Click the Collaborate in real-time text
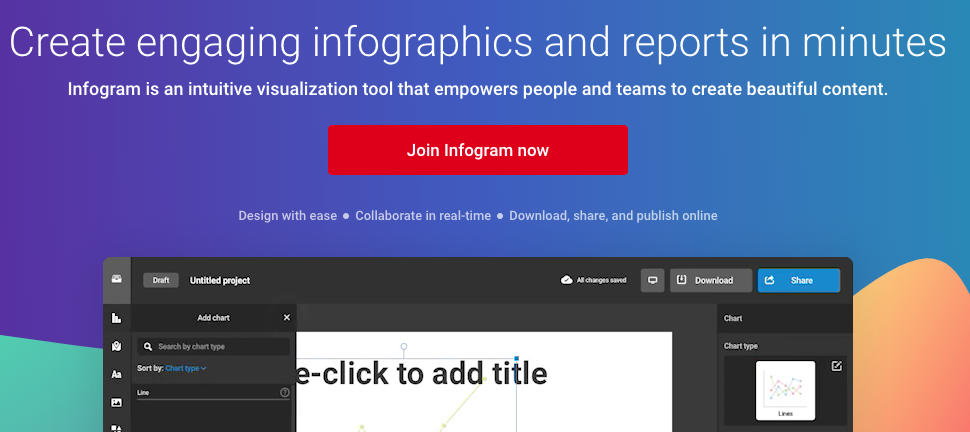 (x=423, y=216)
